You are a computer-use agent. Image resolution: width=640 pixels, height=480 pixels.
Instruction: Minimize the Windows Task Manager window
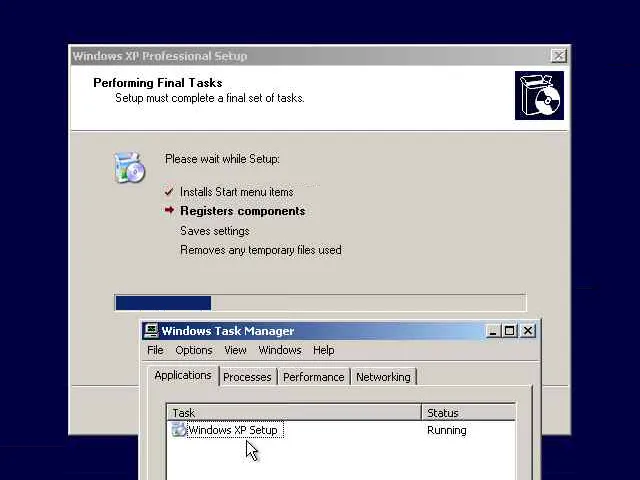pyautogui.click(x=493, y=331)
